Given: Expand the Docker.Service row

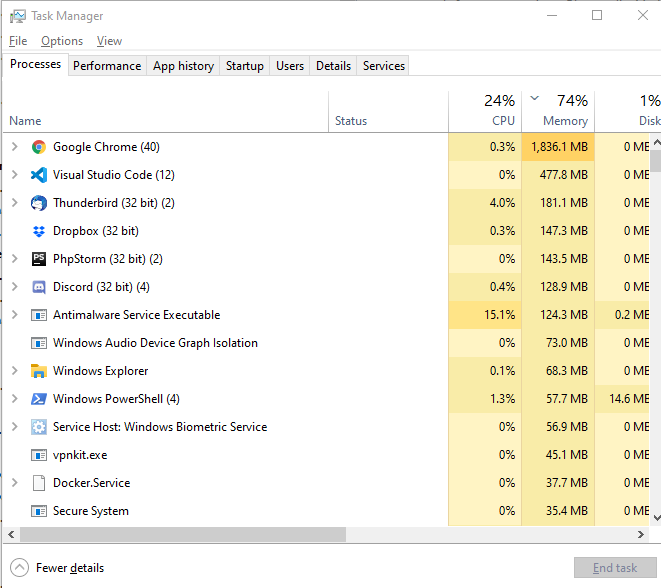Looking at the screenshot, I should [15, 483].
